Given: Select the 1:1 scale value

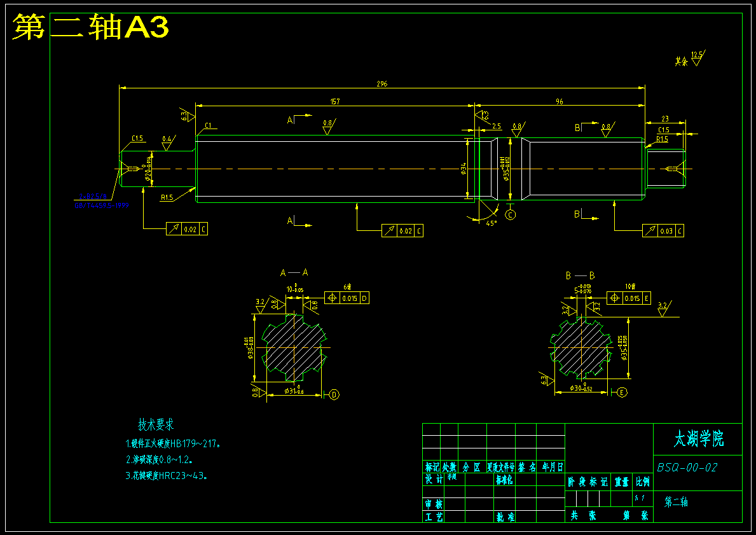Looking at the screenshot, I should pyautogui.click(x=640, y=497).
